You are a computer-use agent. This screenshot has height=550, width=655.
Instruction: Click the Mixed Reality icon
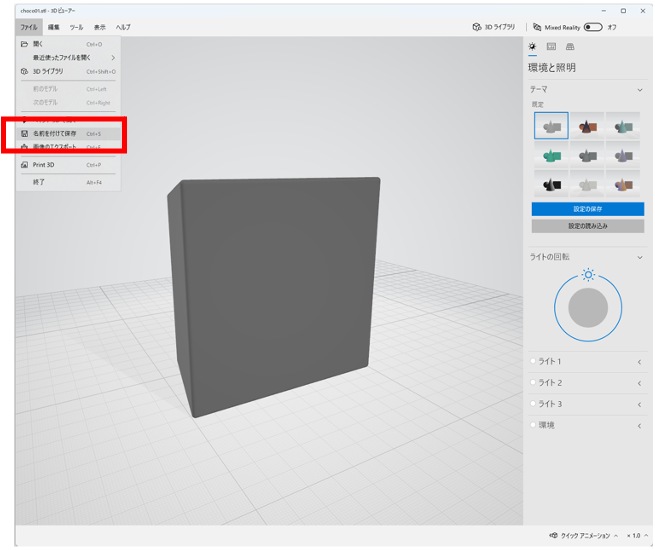(x=537, y=27)
